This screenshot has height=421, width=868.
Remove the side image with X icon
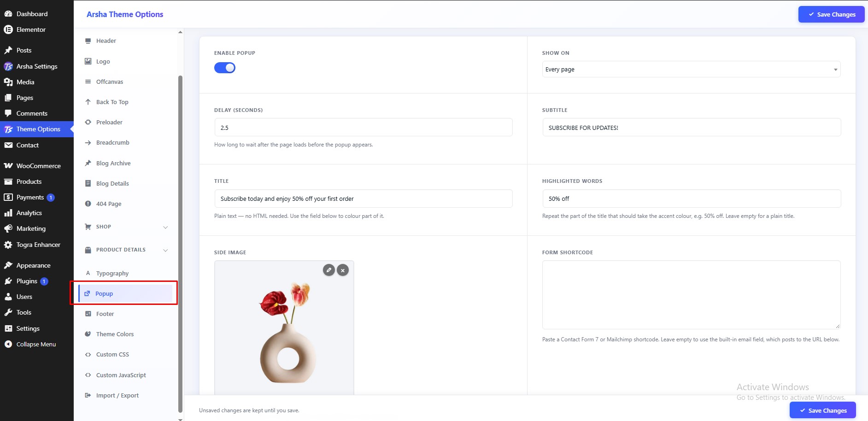343,270
